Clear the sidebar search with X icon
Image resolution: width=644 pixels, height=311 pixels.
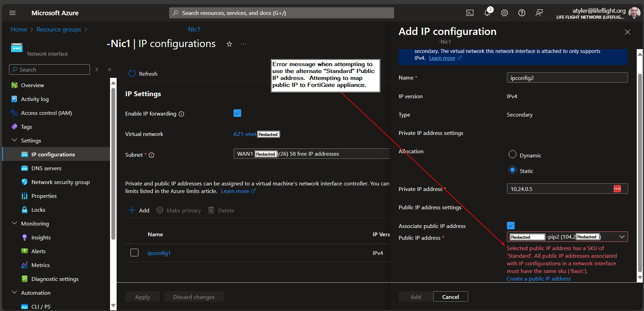point(97,70)
